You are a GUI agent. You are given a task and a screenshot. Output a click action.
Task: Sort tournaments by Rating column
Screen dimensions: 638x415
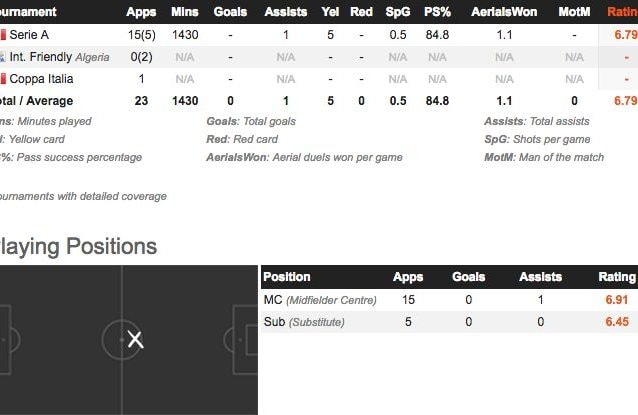coord(622,12)
